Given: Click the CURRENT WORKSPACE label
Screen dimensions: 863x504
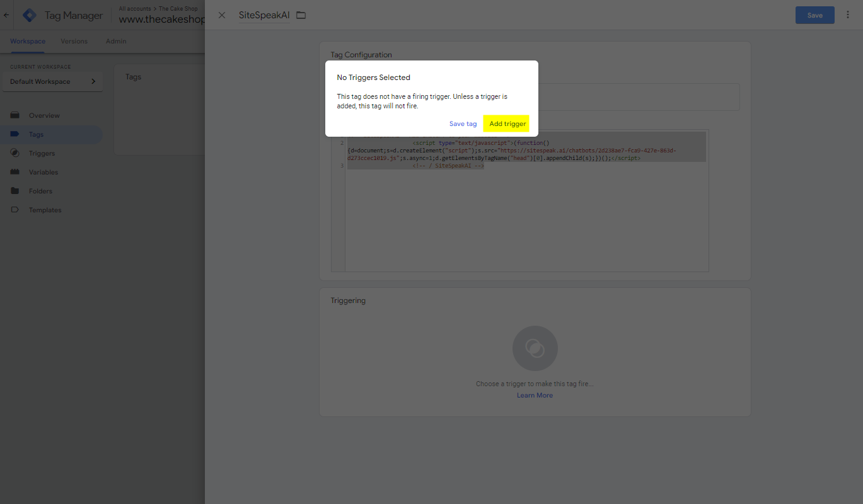Looking at the screenshot, I should pos(40,67).
